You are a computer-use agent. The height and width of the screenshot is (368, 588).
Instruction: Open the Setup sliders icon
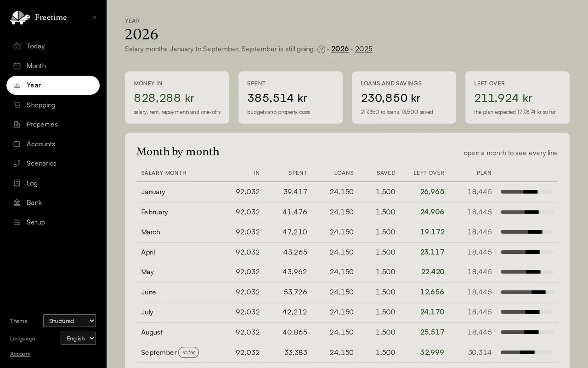(x=17, y=222)
